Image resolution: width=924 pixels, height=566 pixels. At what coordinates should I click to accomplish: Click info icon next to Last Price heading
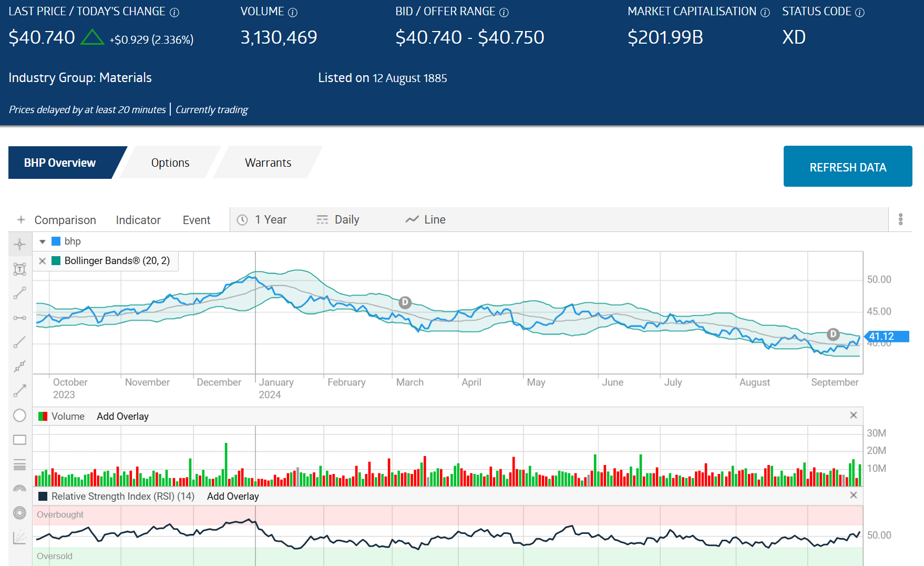click(x=175, y=12)
